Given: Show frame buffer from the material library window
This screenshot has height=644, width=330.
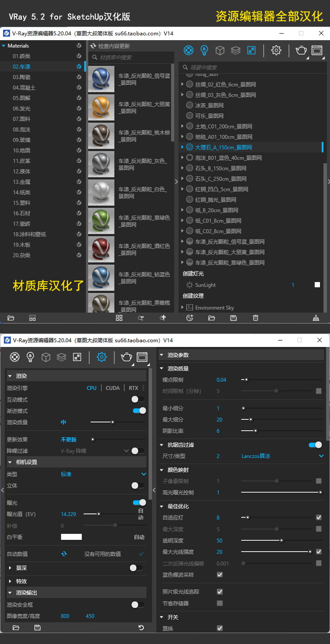Looking at the screenshot, I should (316, 50).
